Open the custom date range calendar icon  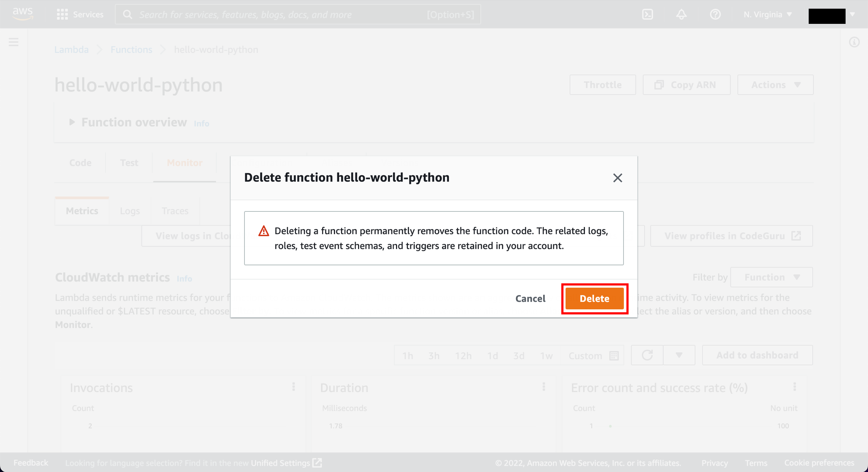[x=614, y=355]
